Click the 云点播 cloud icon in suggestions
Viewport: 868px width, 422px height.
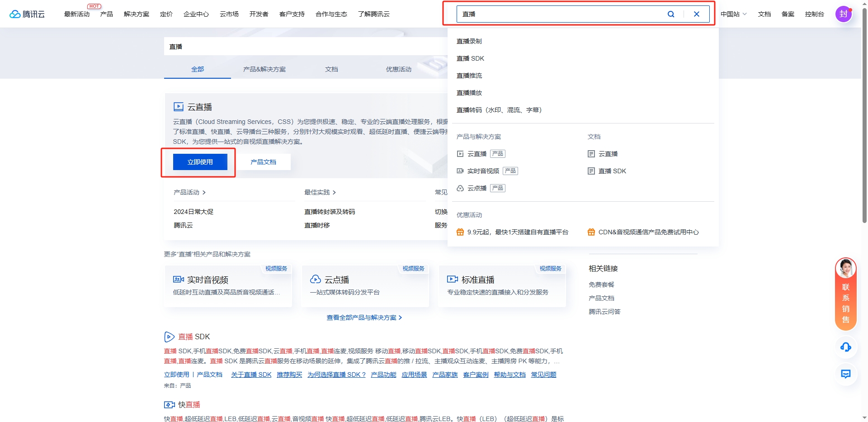click(460, 188)
